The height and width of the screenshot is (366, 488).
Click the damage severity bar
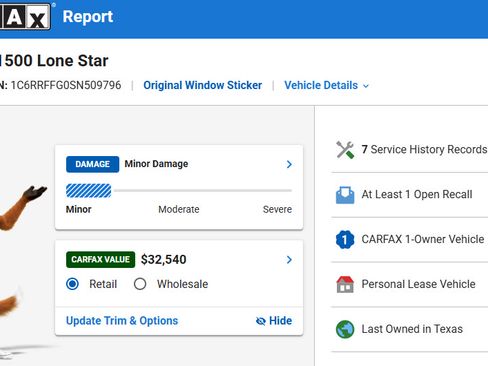[179, 191]
